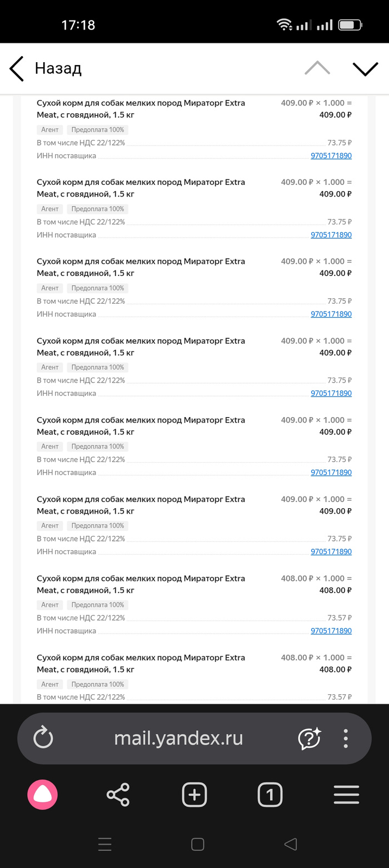Screen dimensions: 389x868
Task: Open browser hamburger menu
Action: click(346, 795)
